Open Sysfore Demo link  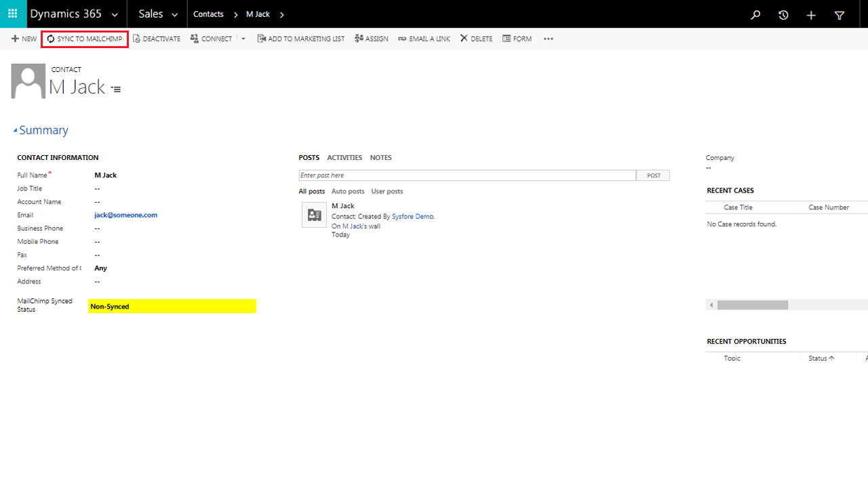[x=413, y=216]
